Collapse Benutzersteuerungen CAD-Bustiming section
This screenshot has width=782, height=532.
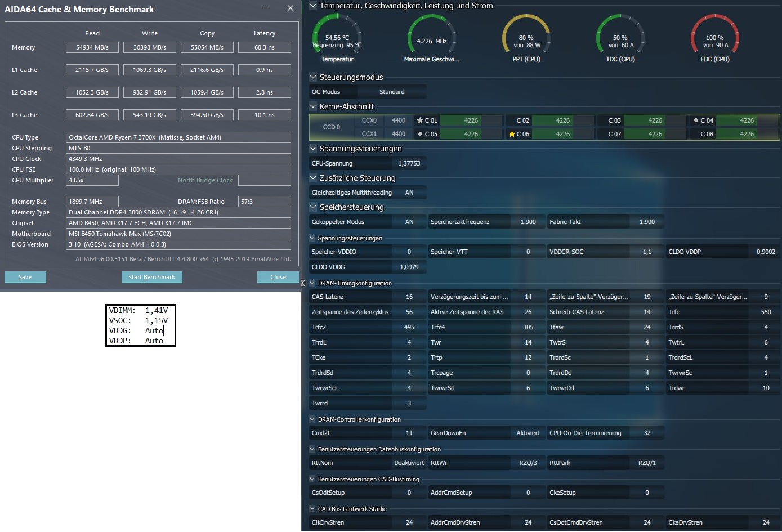tap(312, 479)
